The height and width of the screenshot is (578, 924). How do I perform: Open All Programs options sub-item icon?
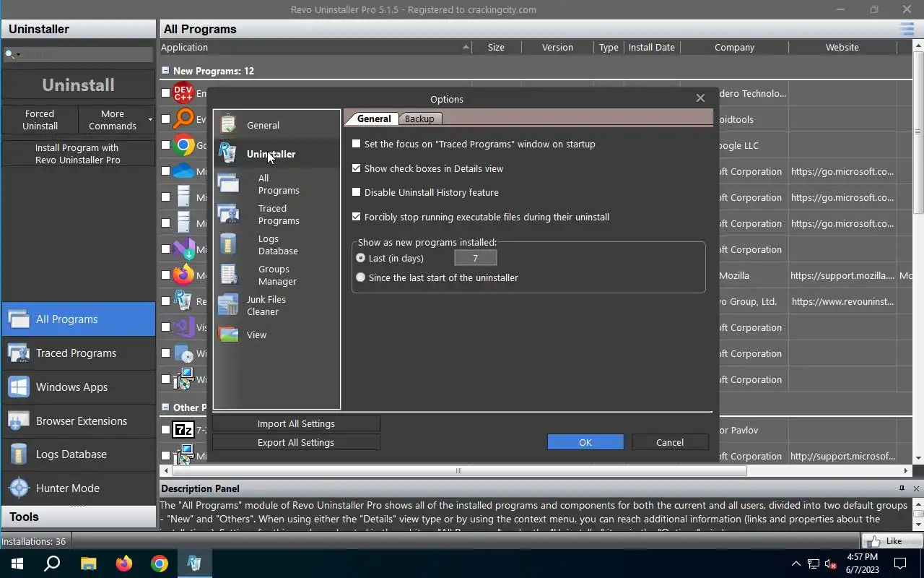coord(228,184)
